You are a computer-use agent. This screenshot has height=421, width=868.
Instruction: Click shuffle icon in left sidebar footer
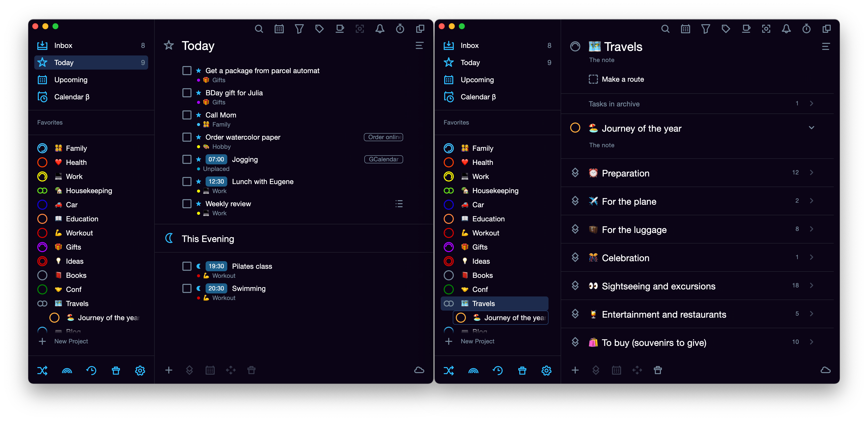point(43,370)
